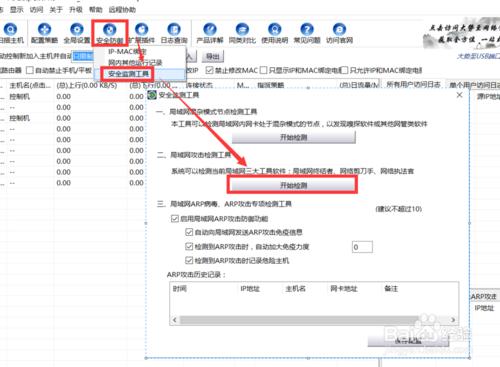
Task: Click the 产品详解 product details icon
Action: [210, 33]
